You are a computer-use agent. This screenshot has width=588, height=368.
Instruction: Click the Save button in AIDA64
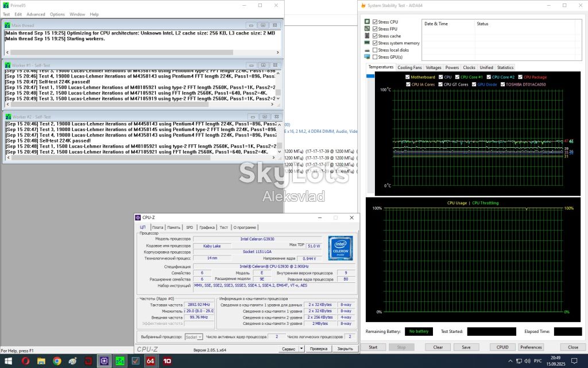(x=466, y=347)
